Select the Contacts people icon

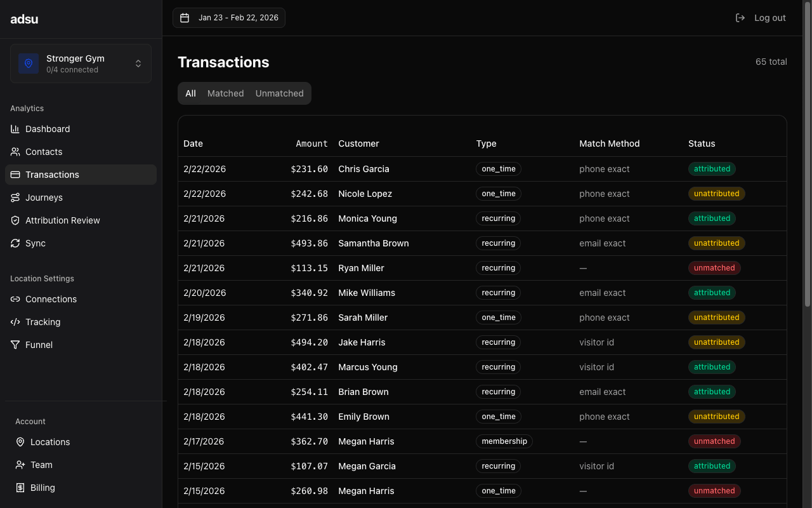click(x=15, y=152)
